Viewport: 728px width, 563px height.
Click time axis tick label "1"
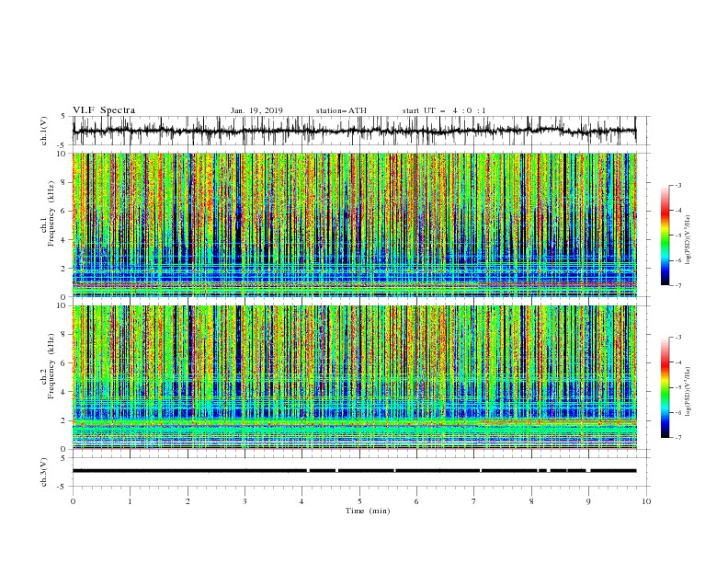130,501
